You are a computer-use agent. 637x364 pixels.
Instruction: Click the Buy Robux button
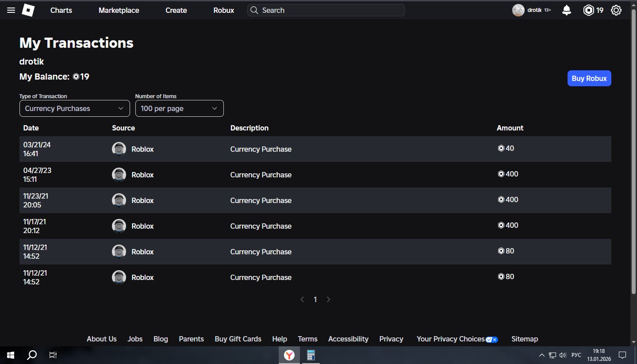click(x=589, y=78)
